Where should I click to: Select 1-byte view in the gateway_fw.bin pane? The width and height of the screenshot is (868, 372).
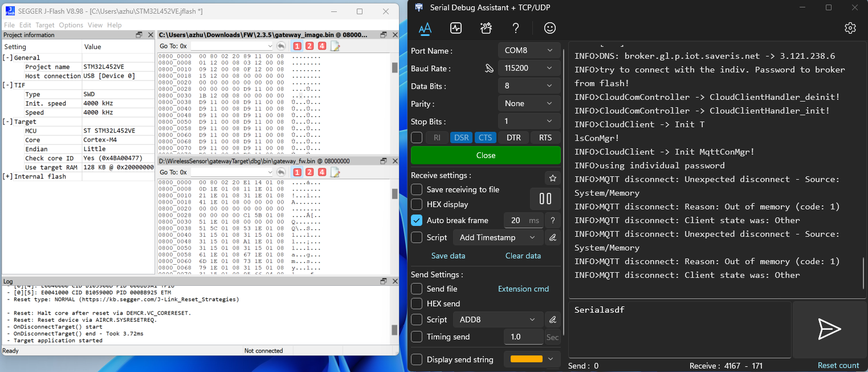[297, 172]
